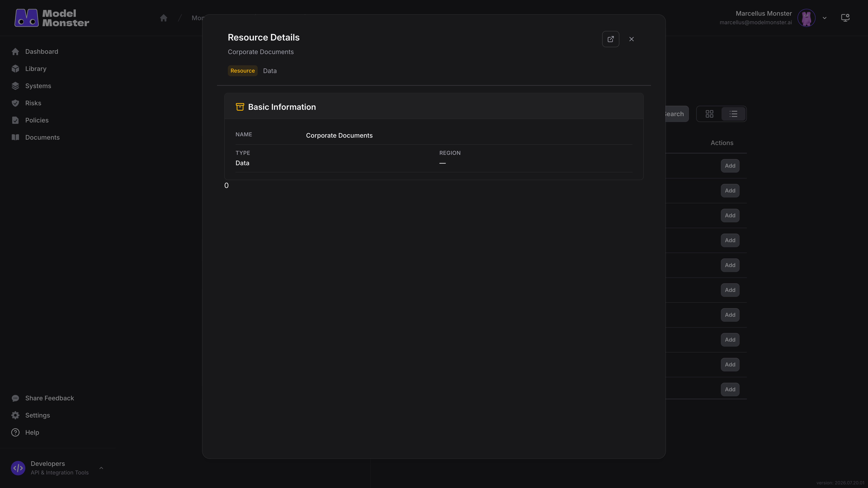
Task: Open Settings from the sidebar
Action: (37, 415)
